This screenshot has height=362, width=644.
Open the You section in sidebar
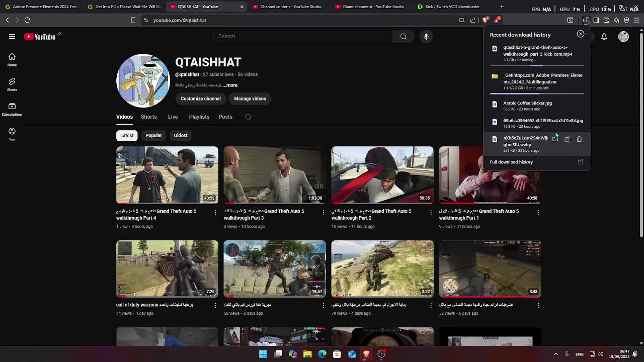click(12, 134)
